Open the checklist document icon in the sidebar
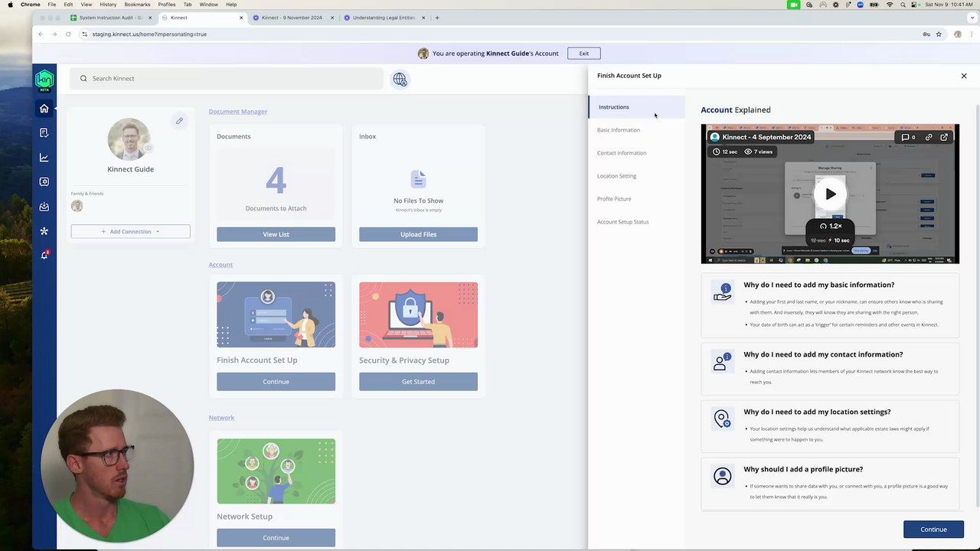Image resolution: width=980 pixels, height=551 pixels. pyautogui.click(x=44, y=133)
